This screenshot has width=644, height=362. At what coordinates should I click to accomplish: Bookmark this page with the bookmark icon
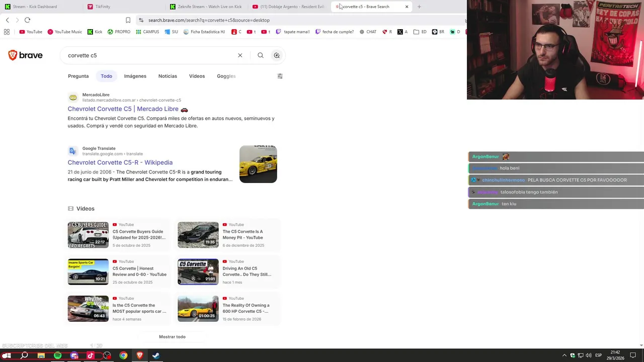pyautogui.click(x=128, y=20)
